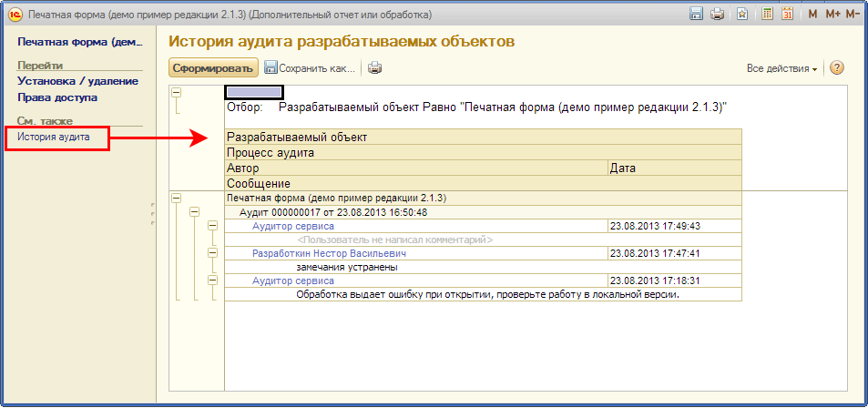The height and width of the screenshot is (408, 868).
Task: Click the M memory button
Action: (812, 15)
